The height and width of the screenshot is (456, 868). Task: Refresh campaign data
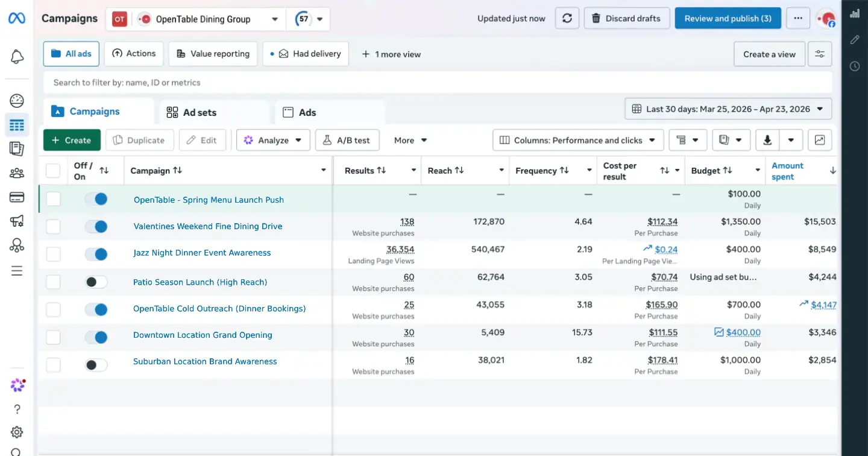(x=567, y=19)
